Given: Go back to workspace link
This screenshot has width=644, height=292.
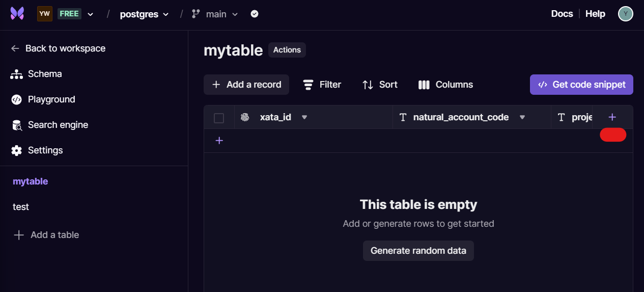Looking at the screenshot, I should coord(58,48).
